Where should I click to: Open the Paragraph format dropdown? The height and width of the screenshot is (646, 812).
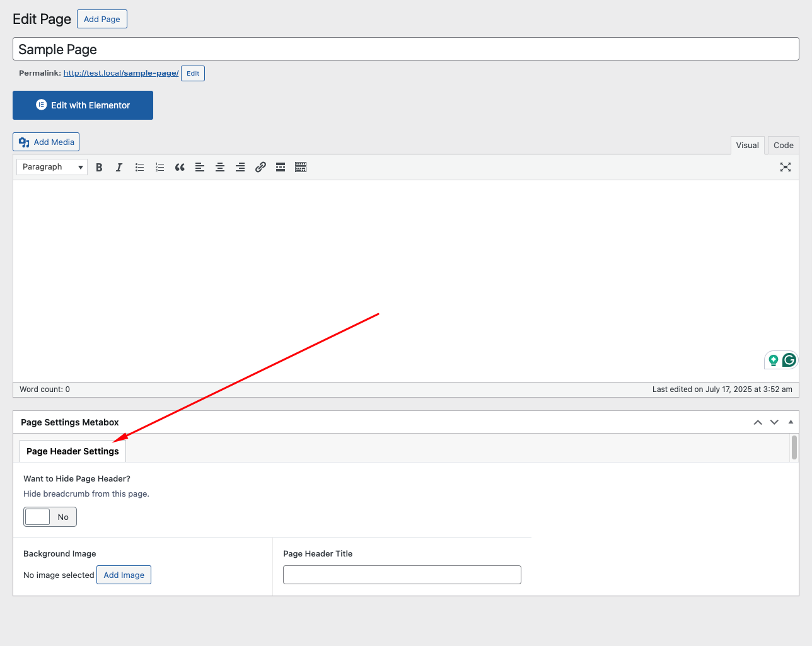coord(52,167)
